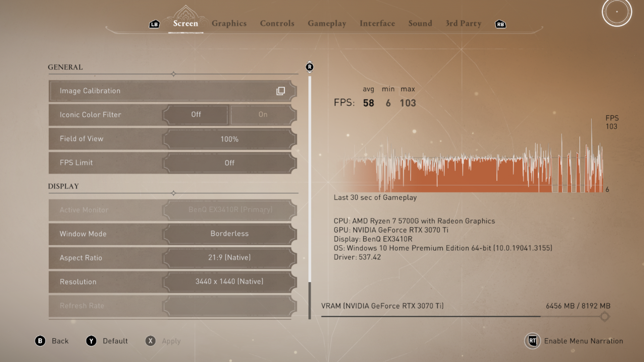Screen dimensions: 644x362
Task: Click the X button icon next to Apply
Action: 150,341
